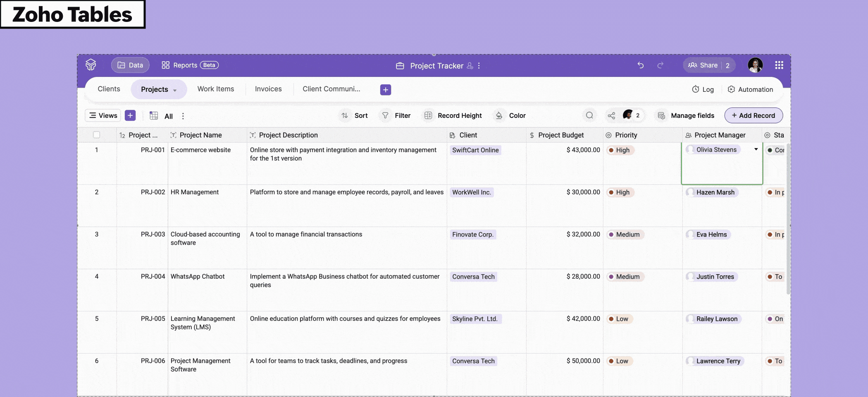
Task: Open the apps grid launcher icon
Action: click(x=779, y=65)
